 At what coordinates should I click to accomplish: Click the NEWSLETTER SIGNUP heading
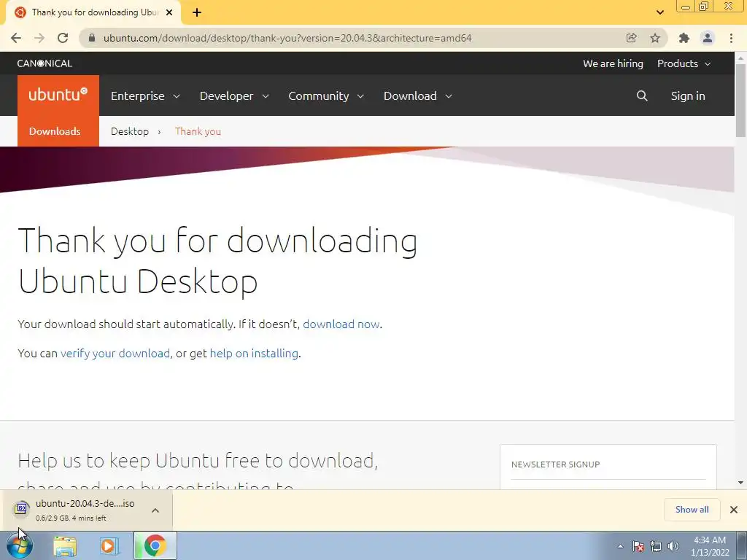[555, 464]
